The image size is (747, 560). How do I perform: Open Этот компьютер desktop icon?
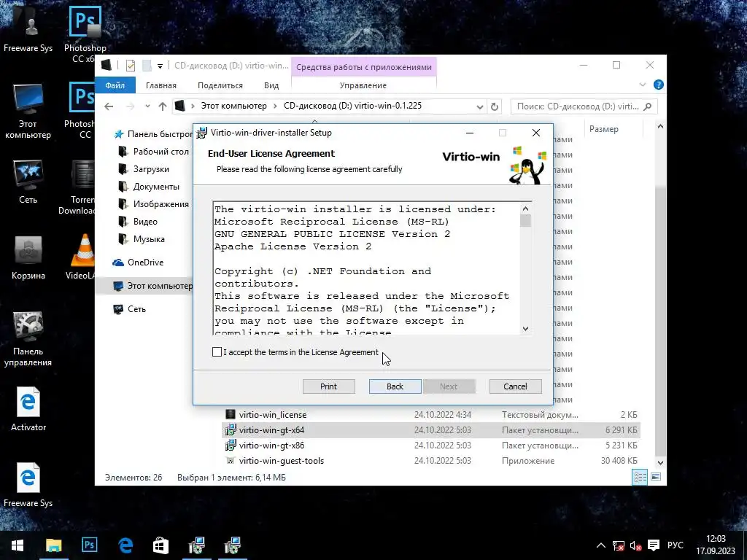[28, 112]
